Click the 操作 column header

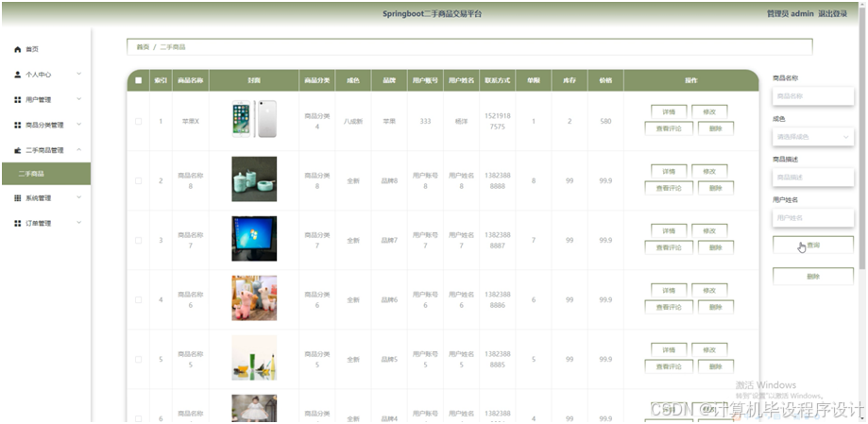point(690,80)
